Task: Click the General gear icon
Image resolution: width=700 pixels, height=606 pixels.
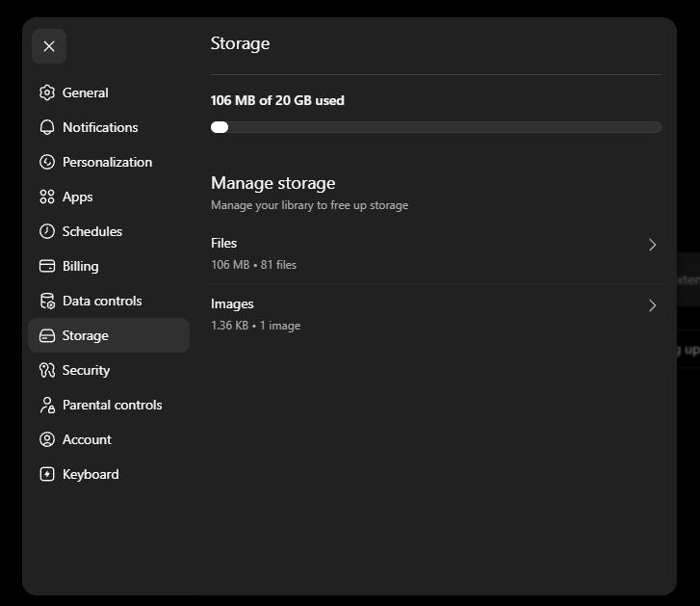Action: pyautogui.click(x=47, y=92)
